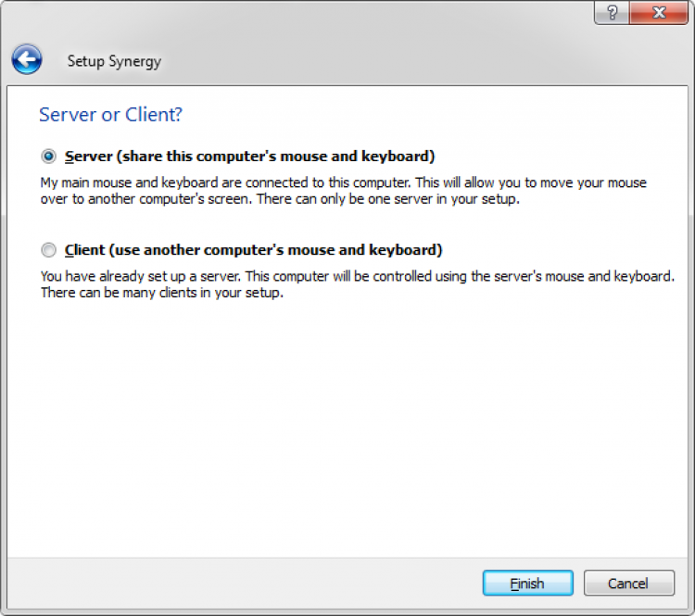The height and width of the screenshot is (616, 695).
Task: Click the "You have already set up" description line
Action: pyautogui.click(x=357, y=277)
